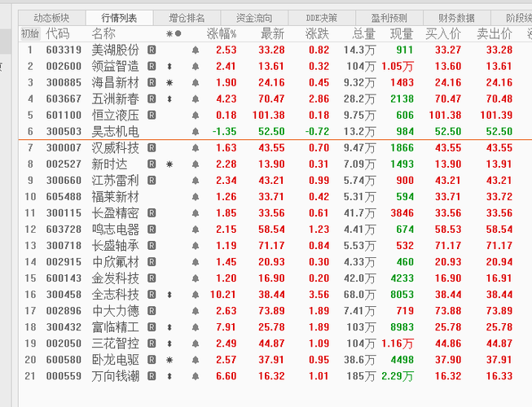Go to the 资金流向 tab
The width and height of the screenshot is (532, 407).
[x=254, y=18]
